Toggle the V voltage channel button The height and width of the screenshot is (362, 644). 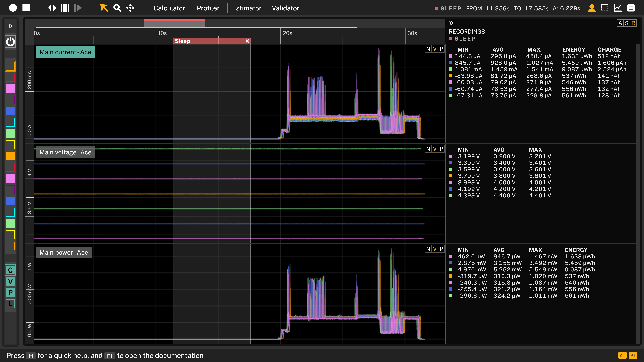(x=10, y=281)
